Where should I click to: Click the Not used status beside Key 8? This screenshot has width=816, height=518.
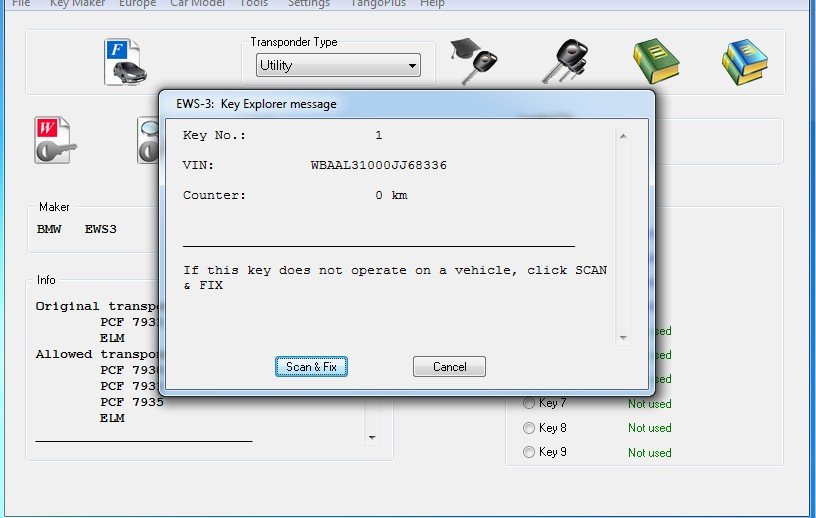[x=649, y=427]
